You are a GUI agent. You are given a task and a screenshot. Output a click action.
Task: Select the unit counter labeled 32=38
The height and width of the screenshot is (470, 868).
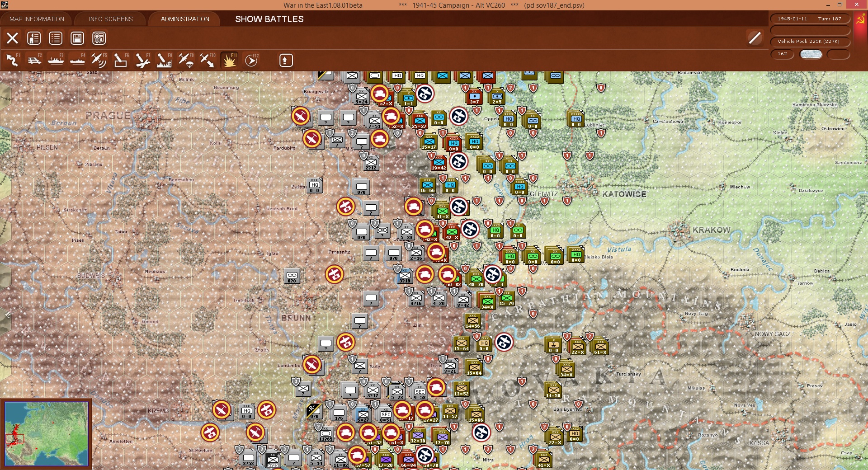418,436
